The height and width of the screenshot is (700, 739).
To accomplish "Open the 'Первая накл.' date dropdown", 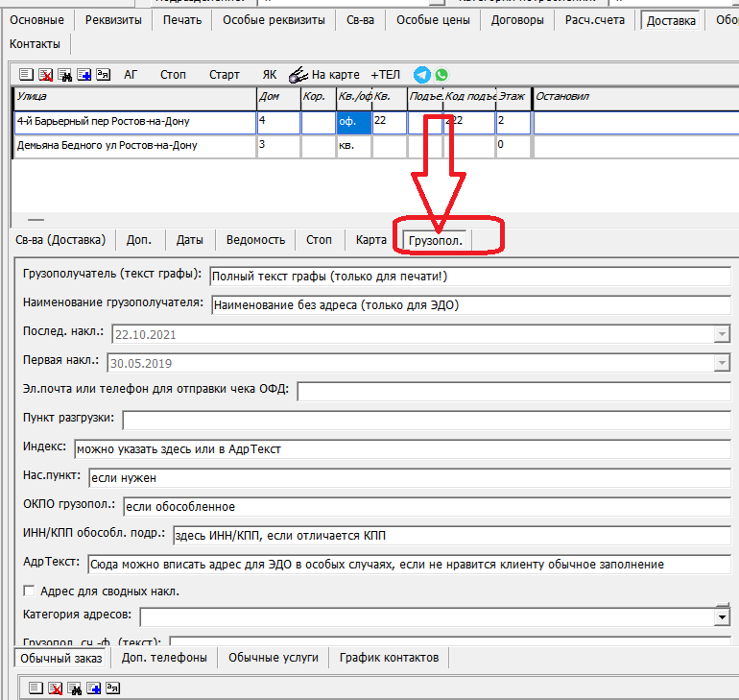I will tap(722, 363).
